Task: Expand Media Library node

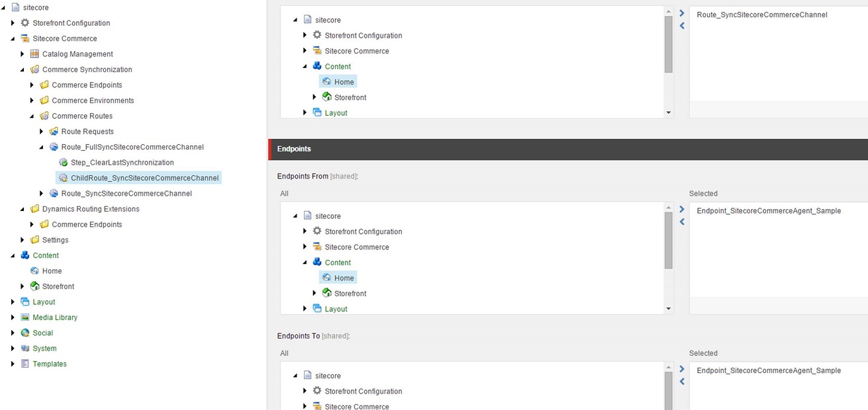Action: point(13,317)
